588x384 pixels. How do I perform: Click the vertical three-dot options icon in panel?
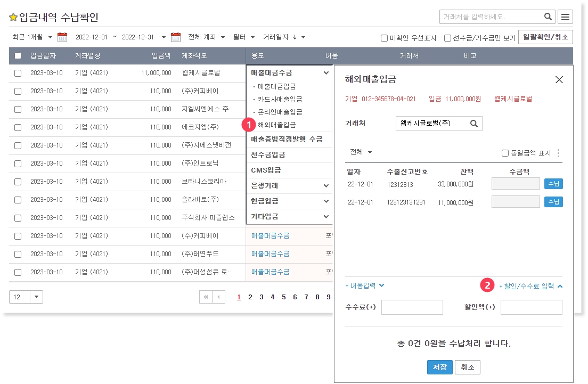coord(558,153)
